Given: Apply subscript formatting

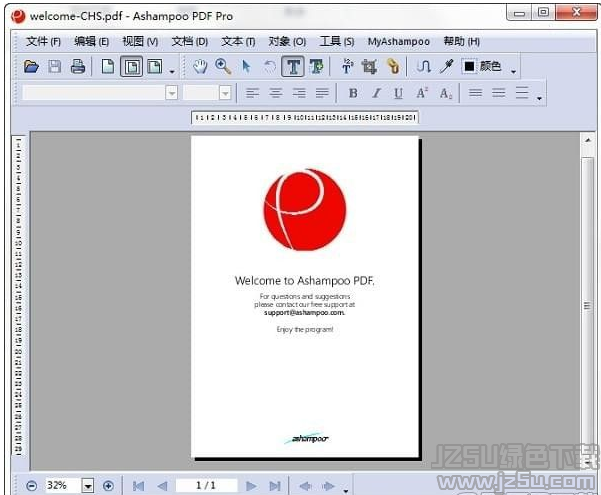Looking at the screenshot, I should [446, 93].
